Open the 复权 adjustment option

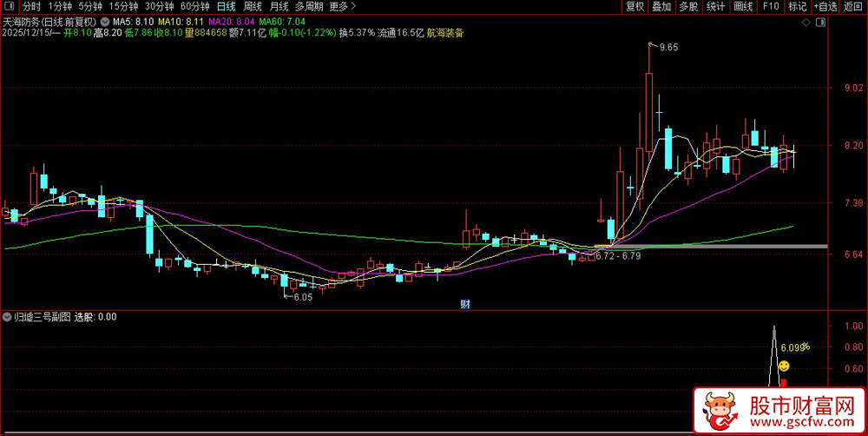[x=635, y=7]
